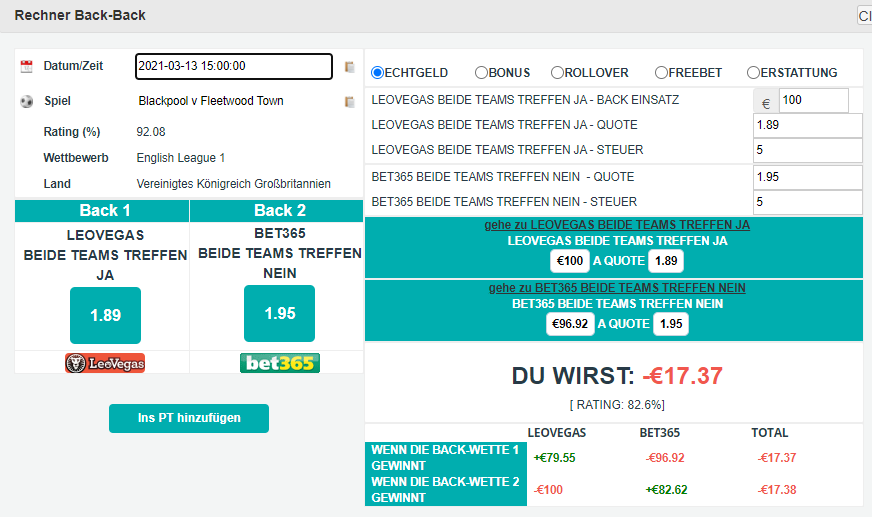This screenshot has height=517, width=872.
Task: Copy the date/time with the clipboard icon
Action: click(x=349, y=67)
